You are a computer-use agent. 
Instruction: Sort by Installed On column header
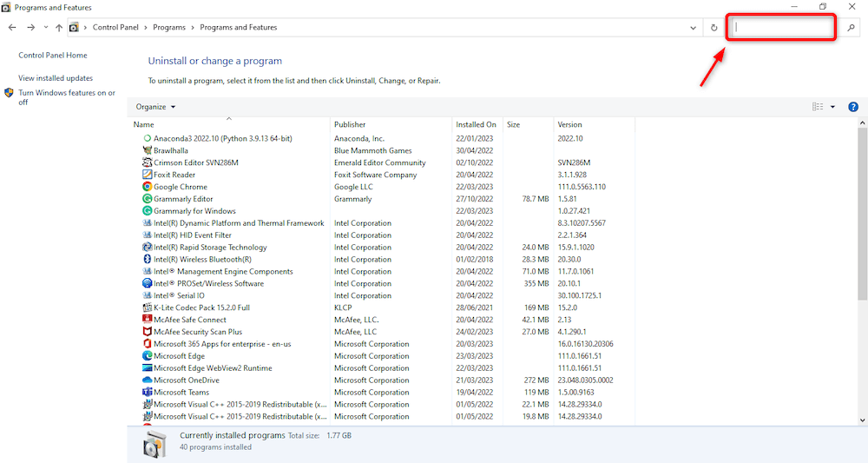click(x=477, y=124)
